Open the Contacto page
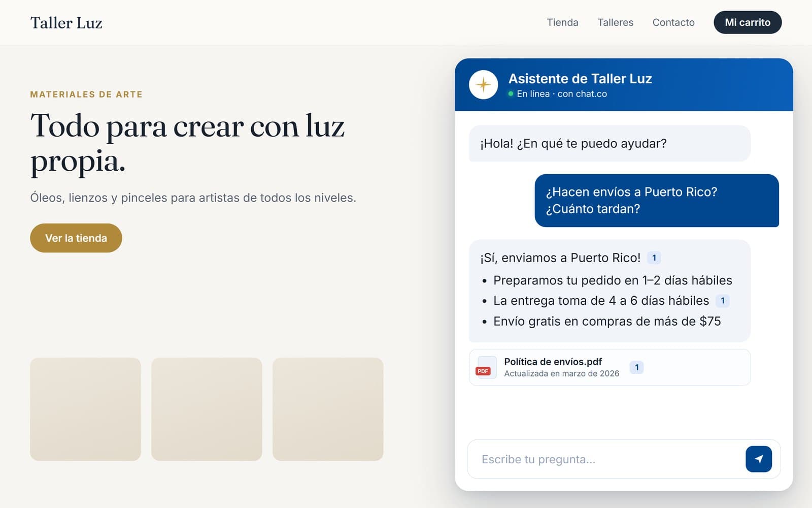 673,22
